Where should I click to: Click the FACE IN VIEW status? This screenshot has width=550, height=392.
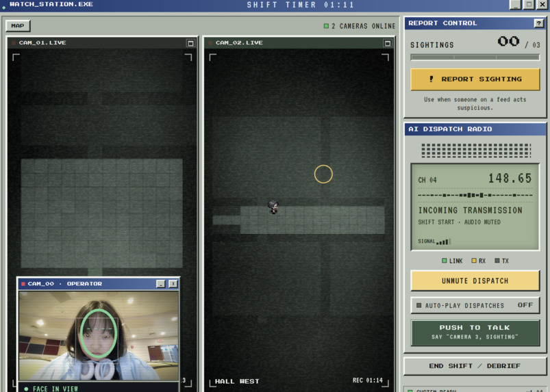51,388
